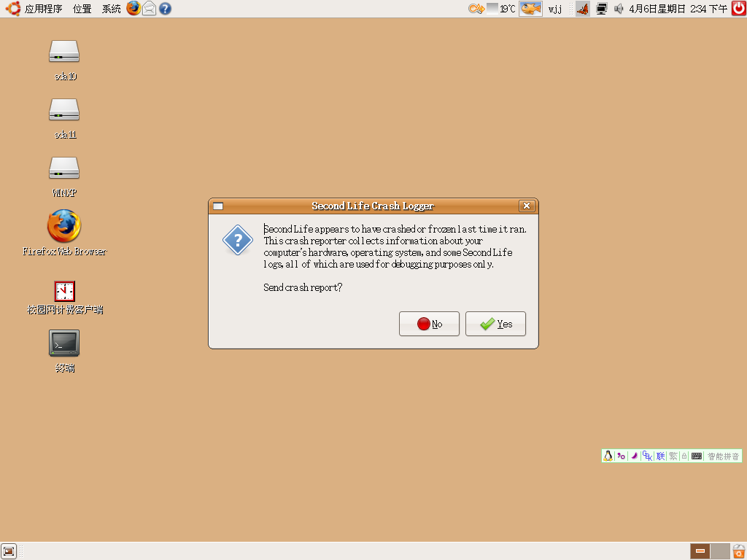Toggle the GBK charset button
The image size is (747, 560).
click(647, 456)
